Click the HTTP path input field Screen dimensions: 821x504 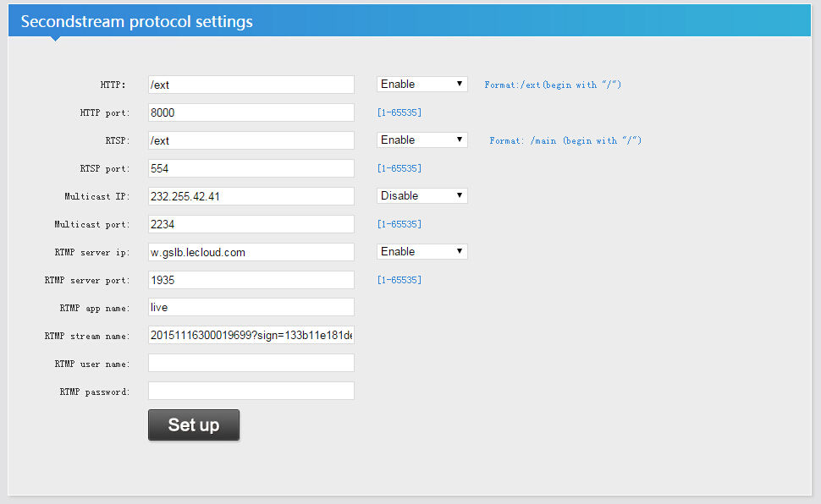point(251,85)
